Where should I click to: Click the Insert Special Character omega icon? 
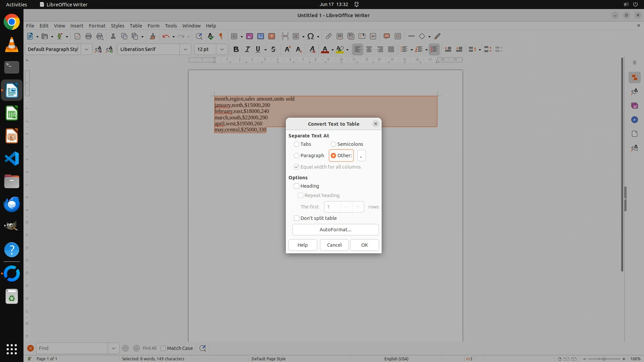pos(311,36)
